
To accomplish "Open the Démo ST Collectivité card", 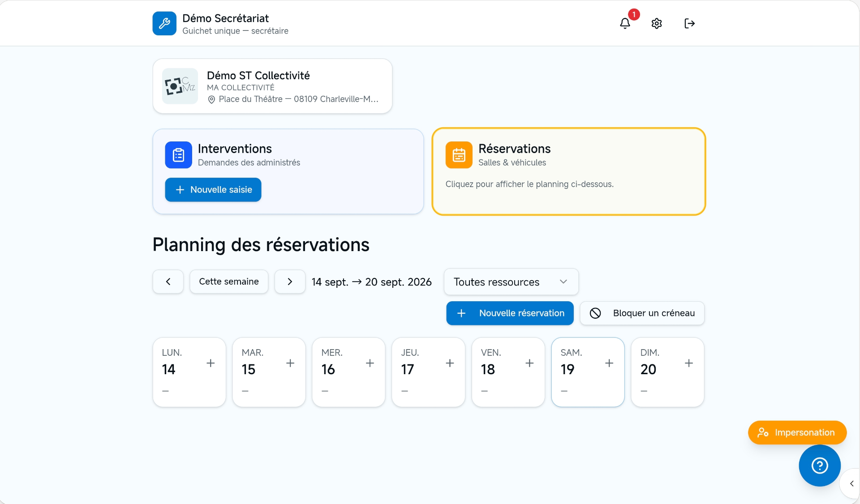I will pyautogui.click(x=272, y=86).
